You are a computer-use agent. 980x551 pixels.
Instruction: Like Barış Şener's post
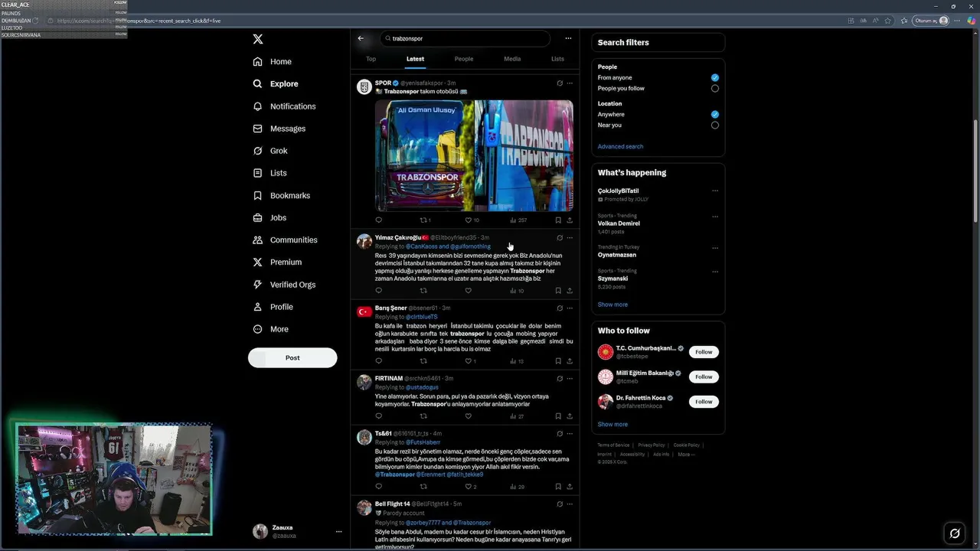tap(469, 361)
